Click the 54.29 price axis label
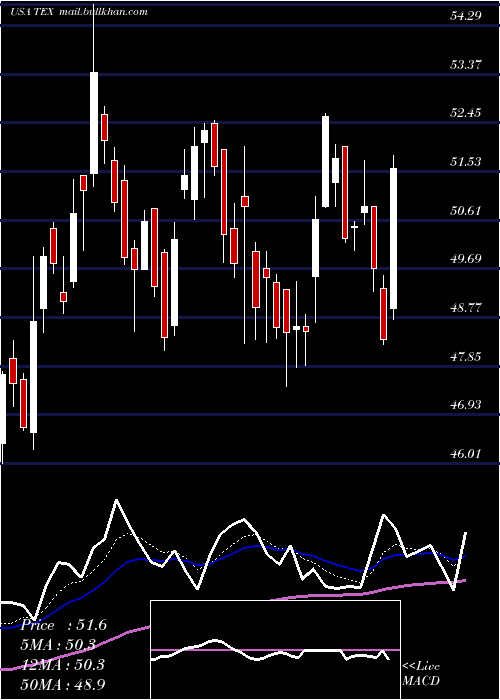Viewport: 500px width, 700px height. pos(465,16)
